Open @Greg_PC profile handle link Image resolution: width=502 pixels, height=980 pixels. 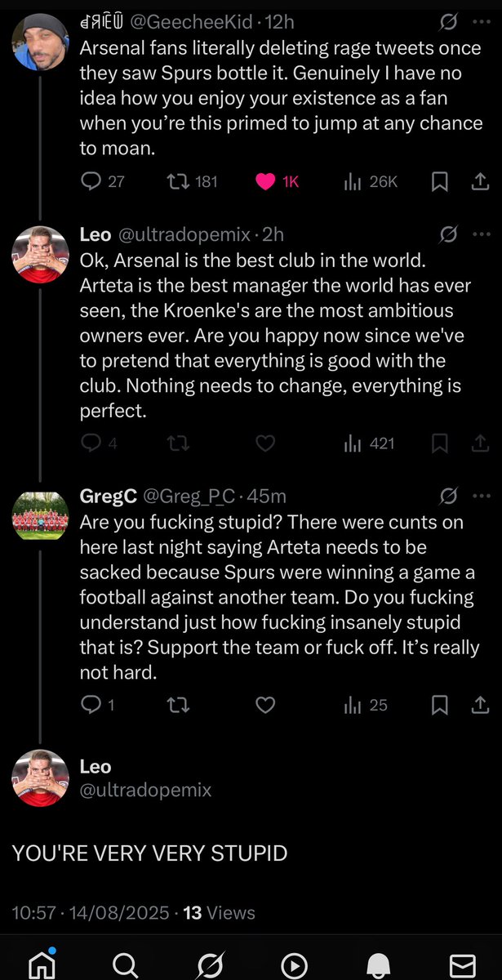(x=189, y=496)
